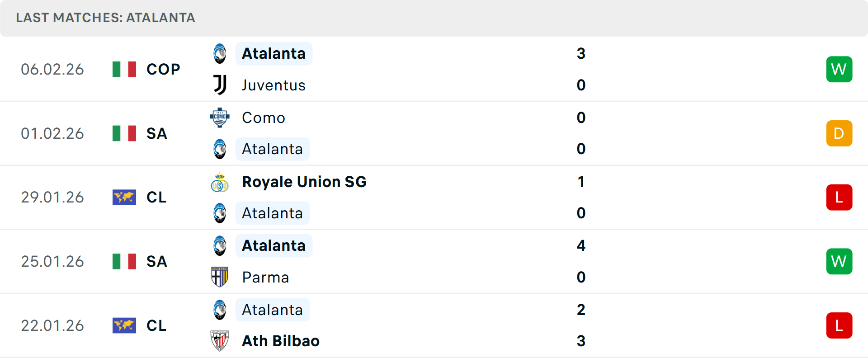Viewport: 868px width, 358px height.
Task: Click red L badge for Royale Union match
Action: [839, 198]
